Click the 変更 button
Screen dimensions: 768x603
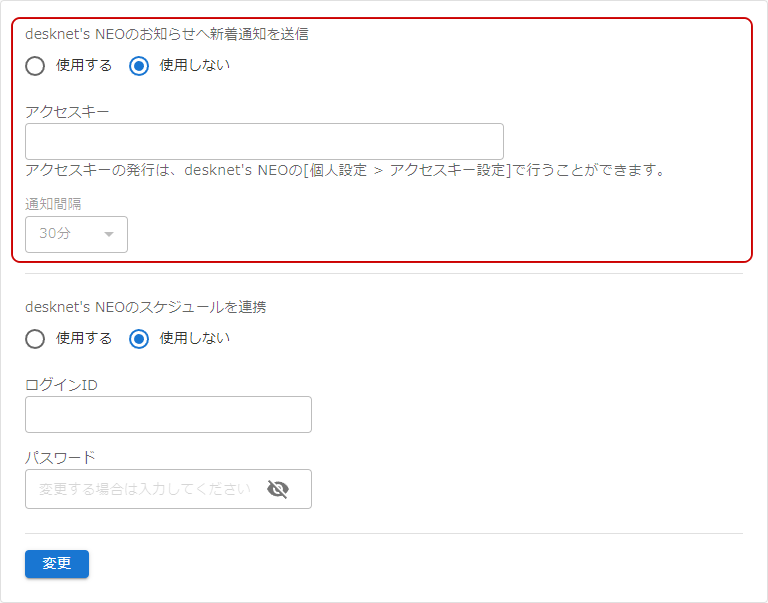57,564
